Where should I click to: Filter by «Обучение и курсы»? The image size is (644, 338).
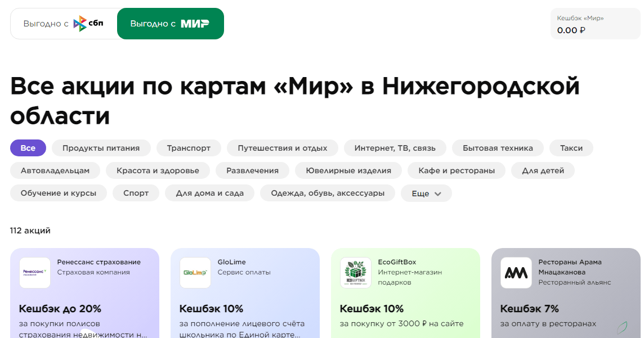click(x=59, y=193)
